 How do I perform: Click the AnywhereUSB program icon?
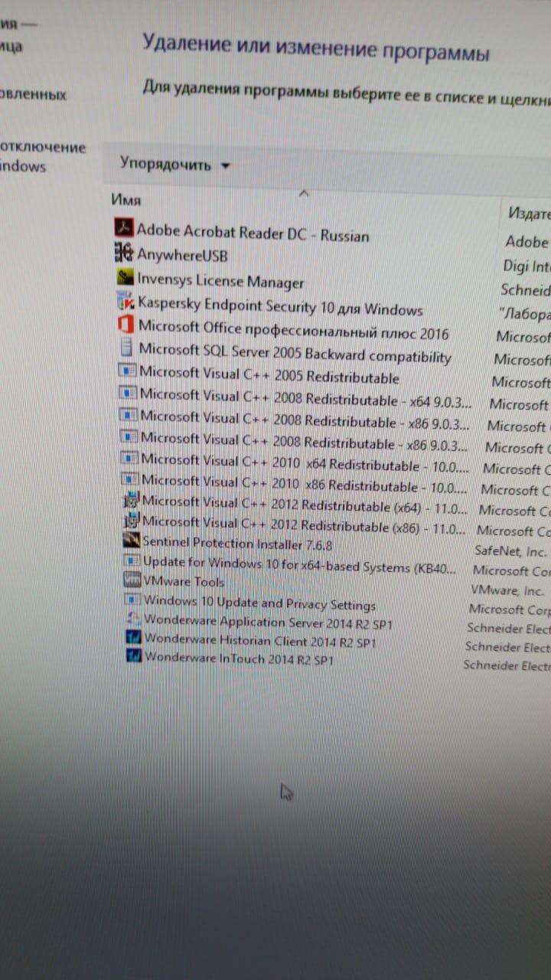124,252
